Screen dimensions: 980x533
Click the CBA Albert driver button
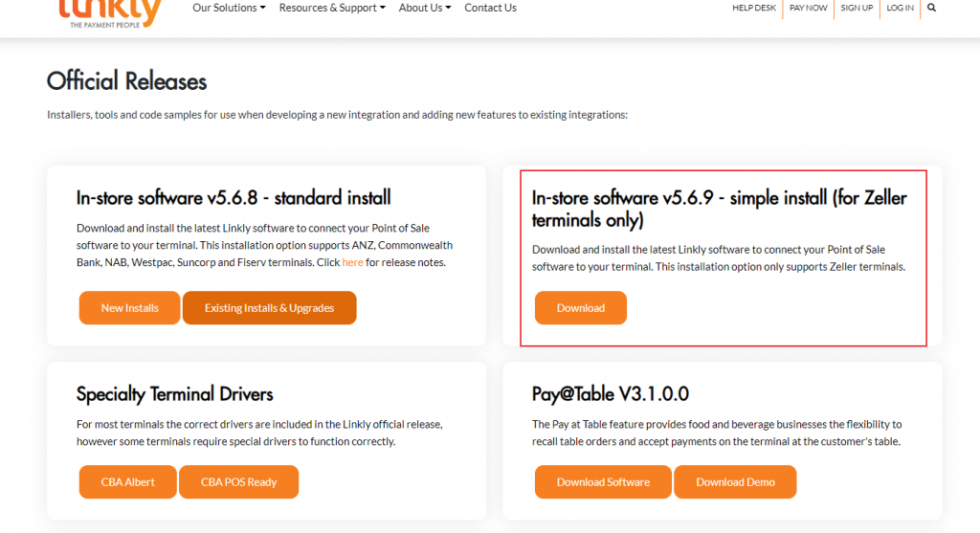click(x=127, y=482)
